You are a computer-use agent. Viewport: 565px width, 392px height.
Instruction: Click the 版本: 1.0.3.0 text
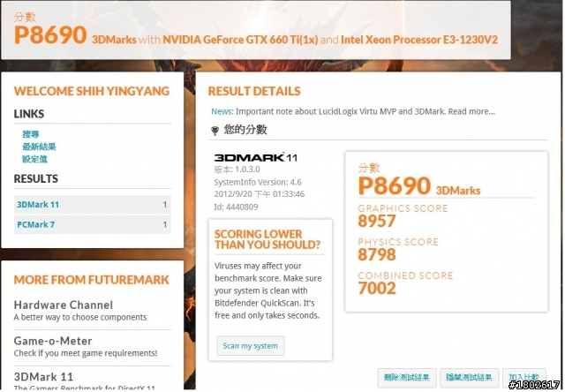tap(237, 170)
